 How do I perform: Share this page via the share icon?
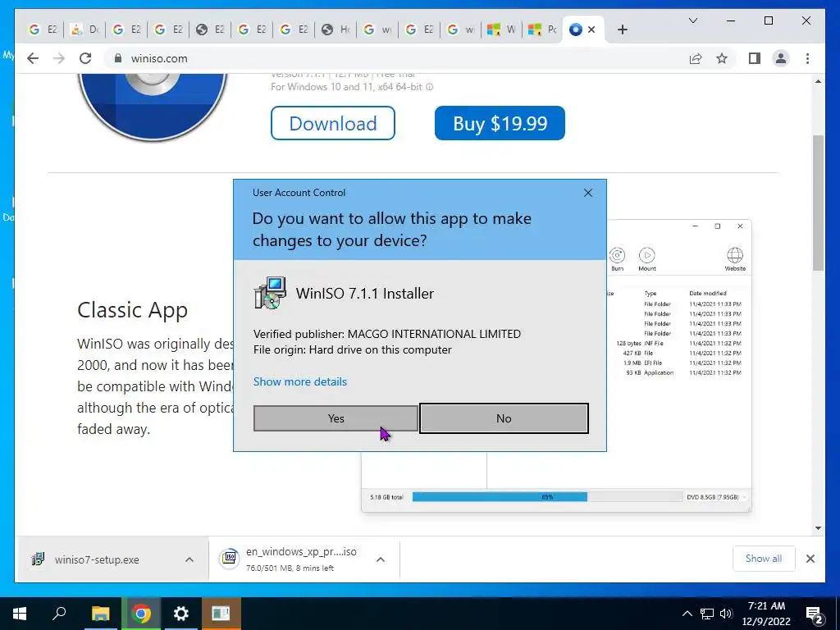pos(696,58)
